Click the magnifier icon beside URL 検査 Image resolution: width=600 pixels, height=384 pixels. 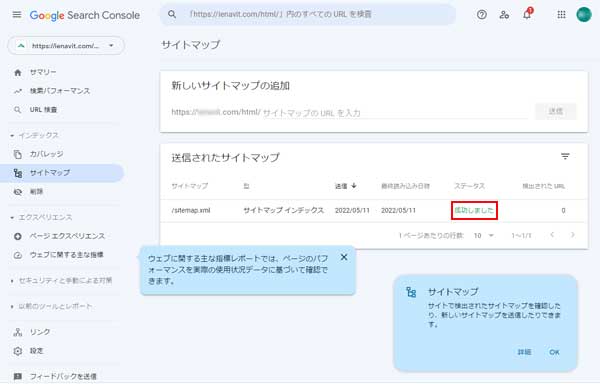pyautogui.click(x=18, y=110)
